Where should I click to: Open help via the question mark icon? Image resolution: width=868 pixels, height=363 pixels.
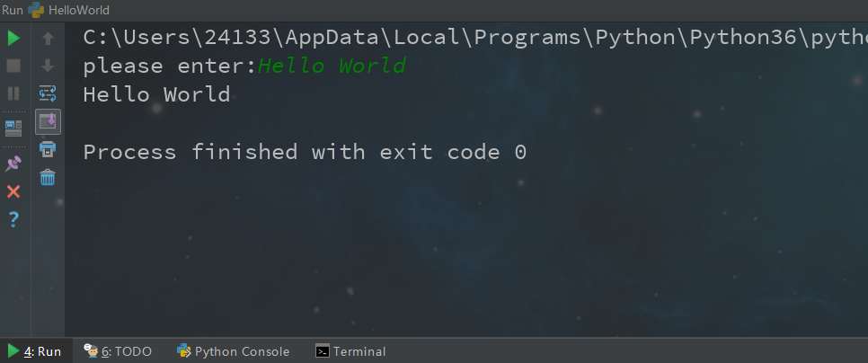13,218
